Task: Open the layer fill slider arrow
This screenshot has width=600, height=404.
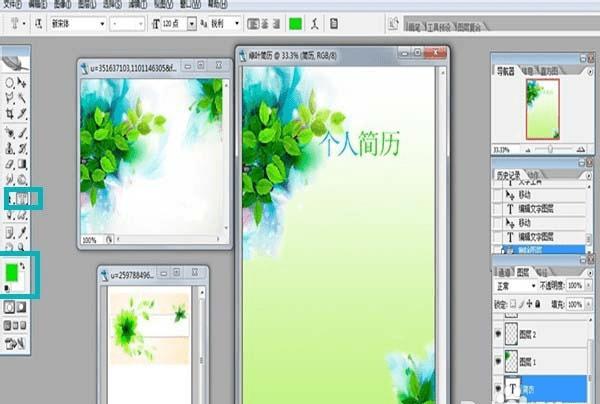Action: tap(589, 305)
